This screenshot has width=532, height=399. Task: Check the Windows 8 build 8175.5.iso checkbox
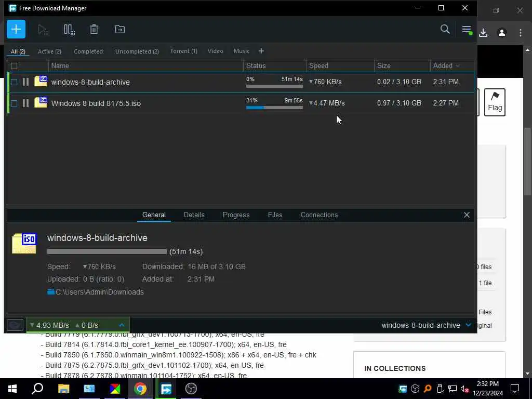14,103
